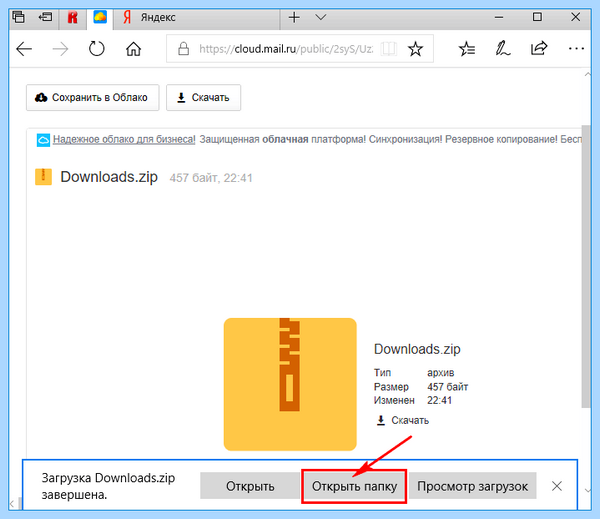
Task: Open Надежное облако для бизнеса link
Action: 124,139
